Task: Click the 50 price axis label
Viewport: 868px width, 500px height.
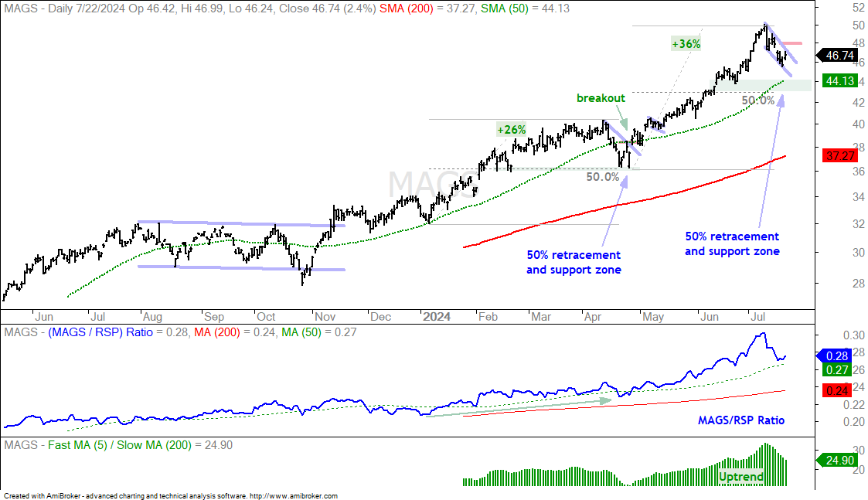Action: click(859, 26)
